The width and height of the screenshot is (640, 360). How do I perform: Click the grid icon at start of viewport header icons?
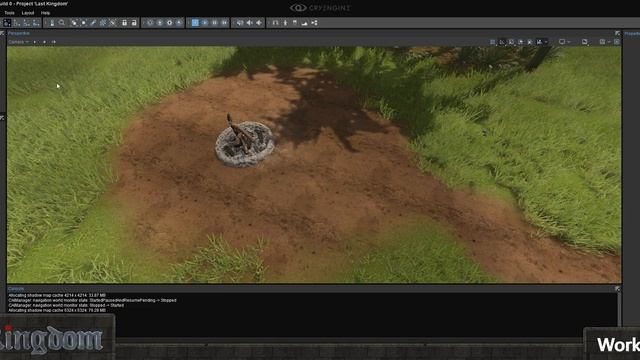tap(493, 42)
